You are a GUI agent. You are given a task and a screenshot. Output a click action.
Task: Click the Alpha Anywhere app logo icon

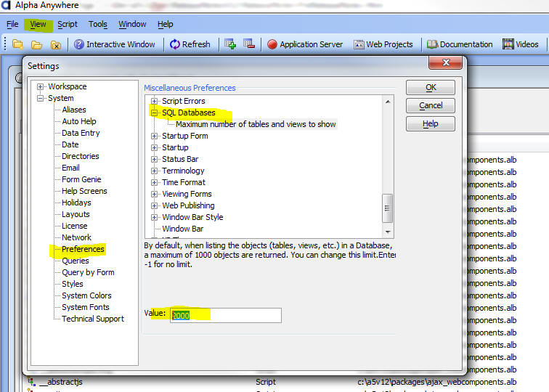click(x=6, y=5)
